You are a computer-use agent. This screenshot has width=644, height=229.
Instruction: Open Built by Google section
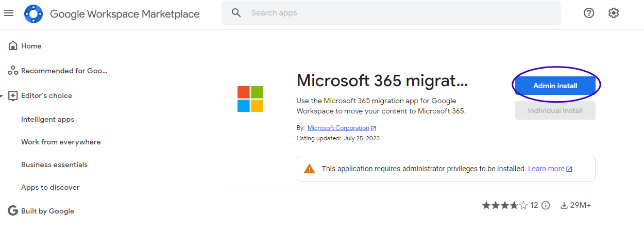point(47,211)
